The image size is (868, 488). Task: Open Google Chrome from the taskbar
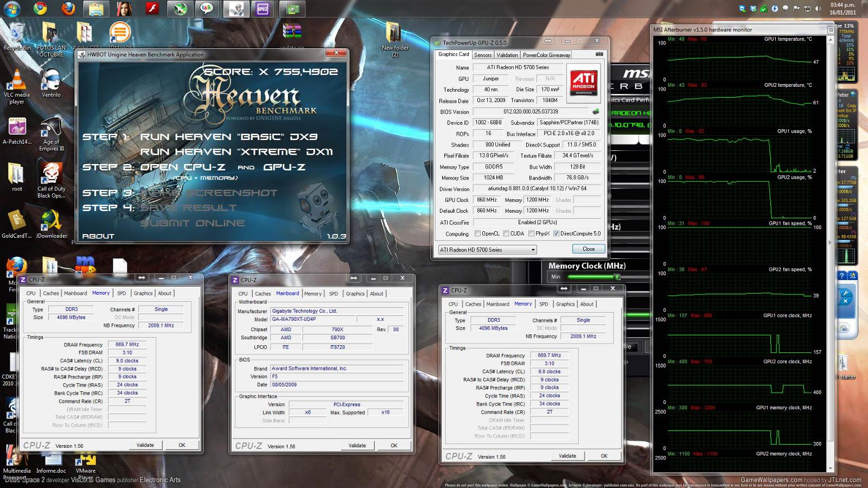pyautogui.click(x=40, y=9)
